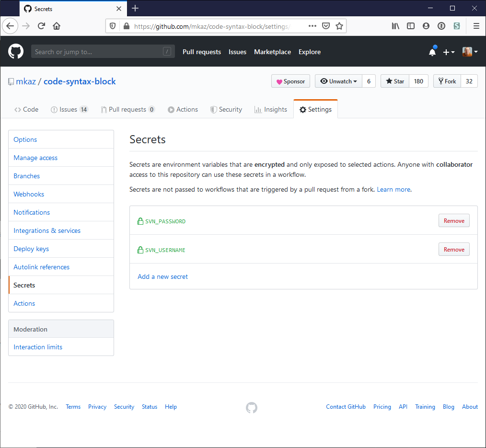This screenshot has width=486, height=448.
Task: Click the SVN_USERNAME secret name
Action: click(165, 250)
